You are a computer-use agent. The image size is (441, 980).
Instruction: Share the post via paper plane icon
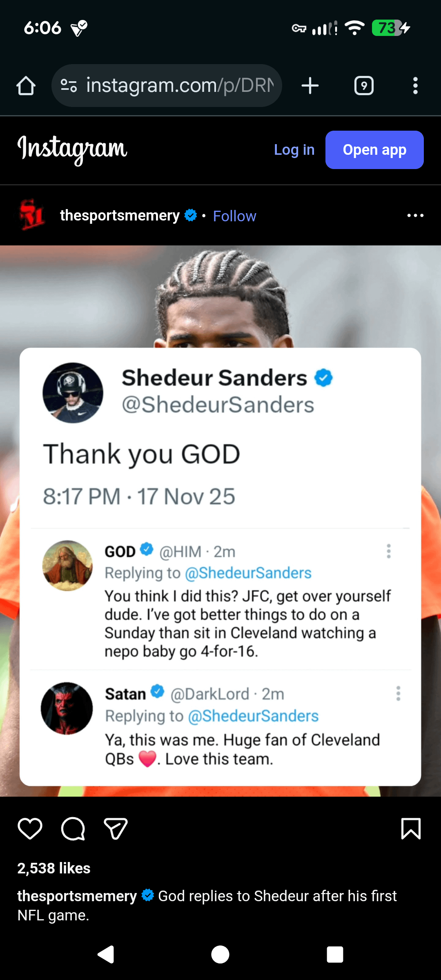coord(116,829)
